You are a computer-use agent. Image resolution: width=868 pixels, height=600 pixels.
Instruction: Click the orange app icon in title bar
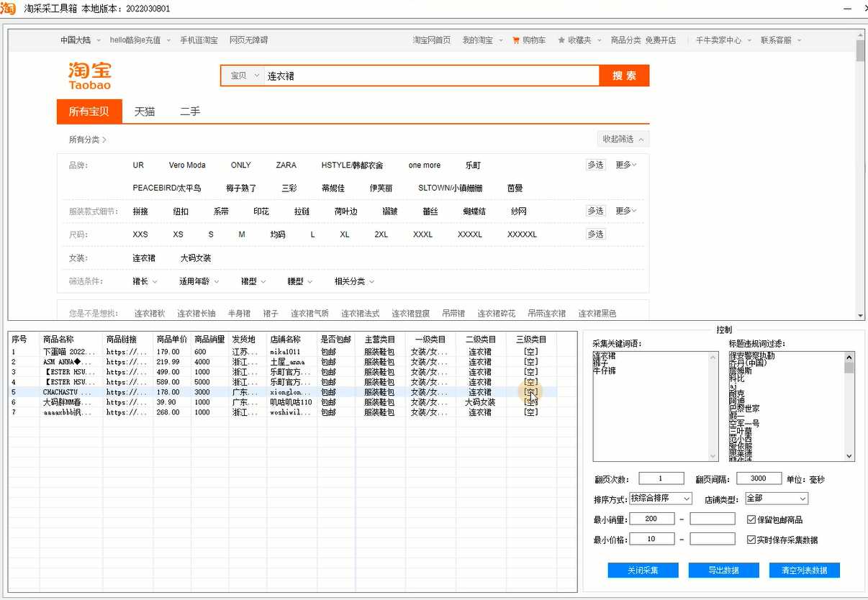tap(8, 8)
